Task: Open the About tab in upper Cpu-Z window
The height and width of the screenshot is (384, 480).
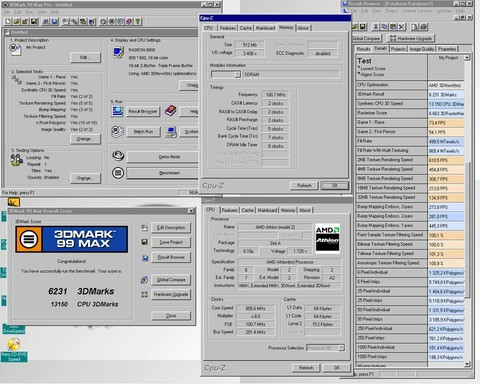Action: (303, 28)
